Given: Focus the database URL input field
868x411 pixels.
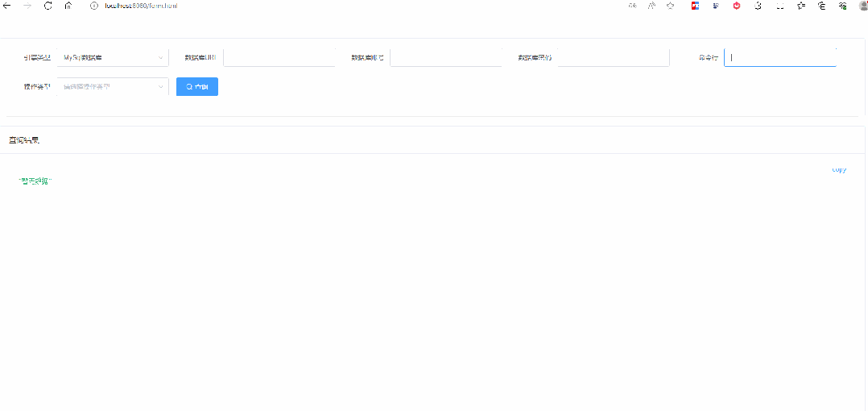Looking at the screenshot, I should (x=279, y=57).
